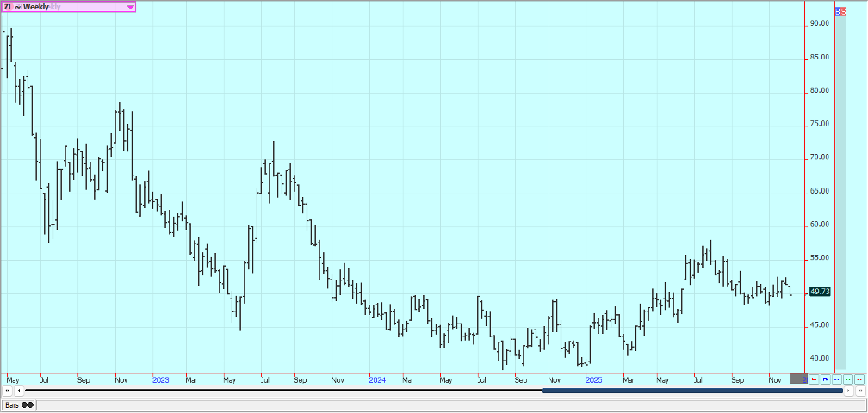The image size is (868, 413).
Task: Click the 2024 year label on the time axis
Action: pyautogui.click(x=376, y=379)
